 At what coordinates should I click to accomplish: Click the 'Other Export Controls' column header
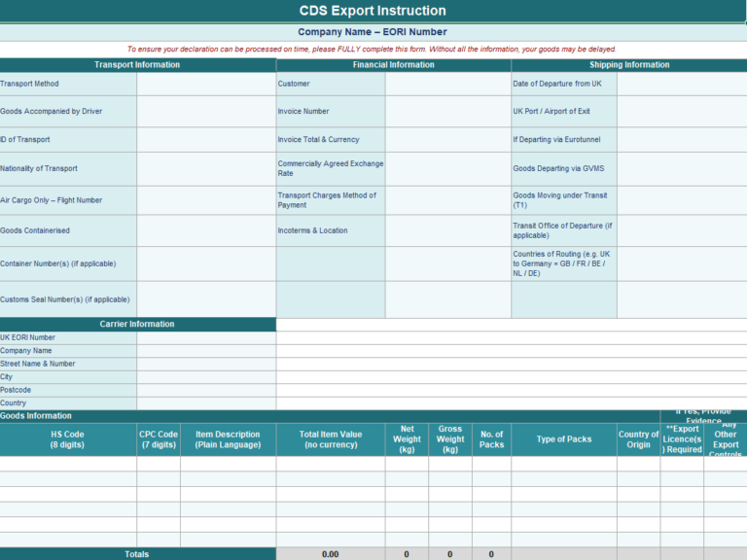(x=726, y=439)
